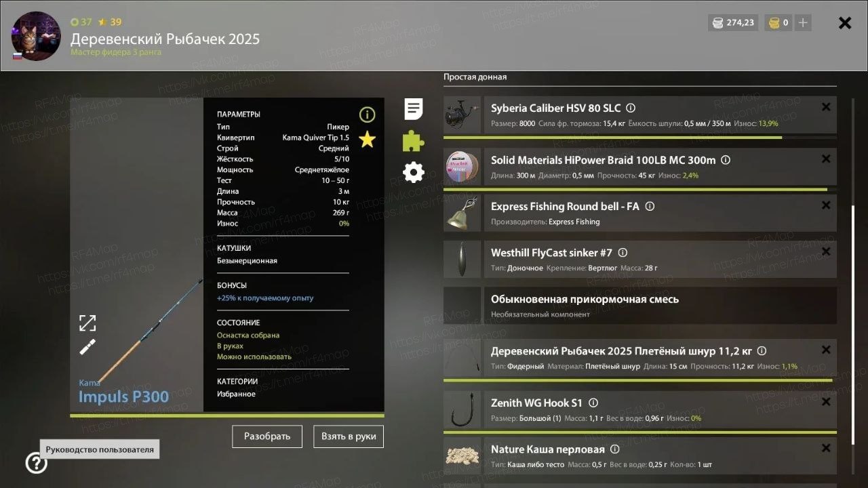Show info for Nature Каша перловая
868x488 pixels.
point(614,449)
